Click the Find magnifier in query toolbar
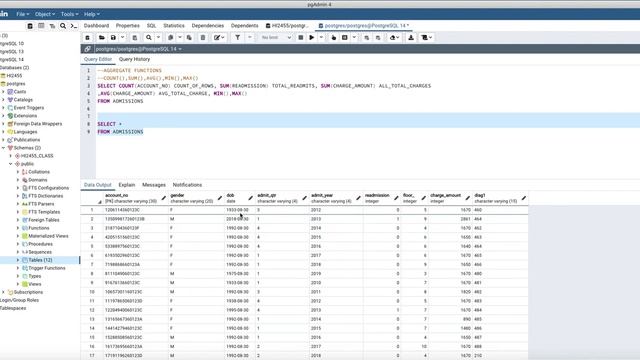 point(149,38)
